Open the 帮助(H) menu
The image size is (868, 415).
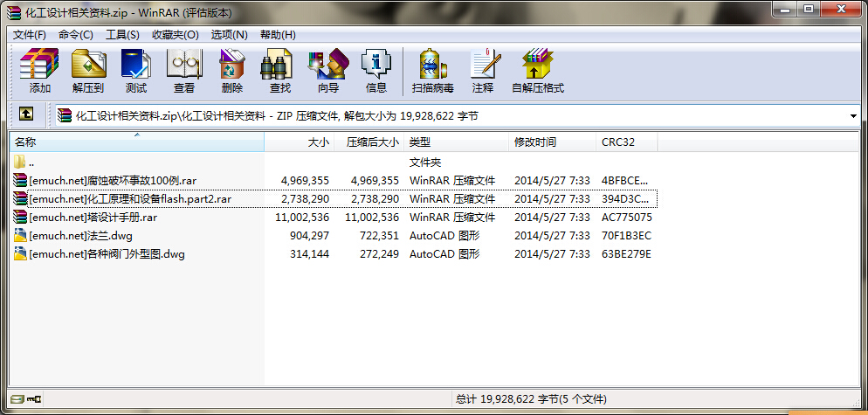[278, 35]
